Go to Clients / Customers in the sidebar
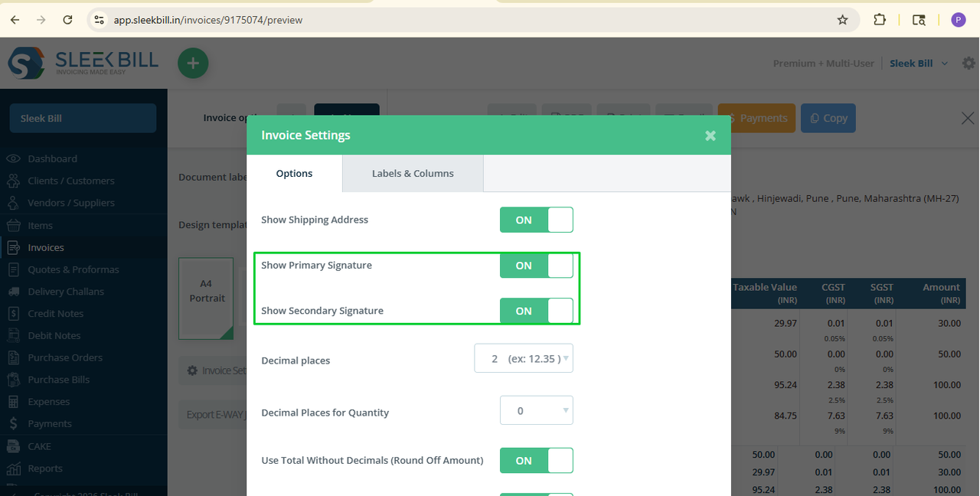980x496 pixels. click(70, 181)
